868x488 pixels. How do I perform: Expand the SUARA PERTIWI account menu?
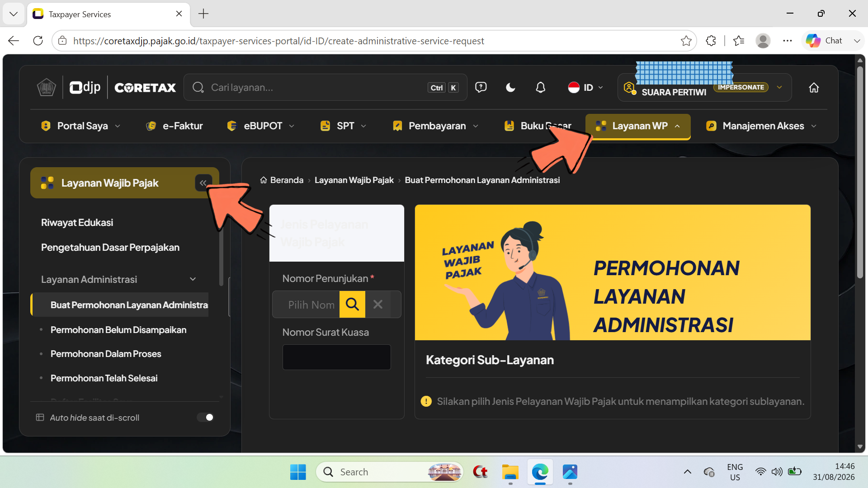tap(779, 88)
